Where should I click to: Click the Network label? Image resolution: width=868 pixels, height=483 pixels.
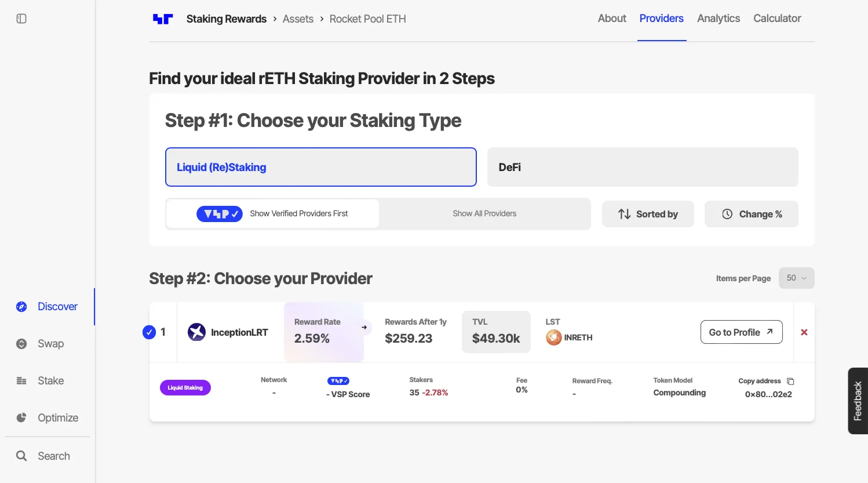[274, 380]
